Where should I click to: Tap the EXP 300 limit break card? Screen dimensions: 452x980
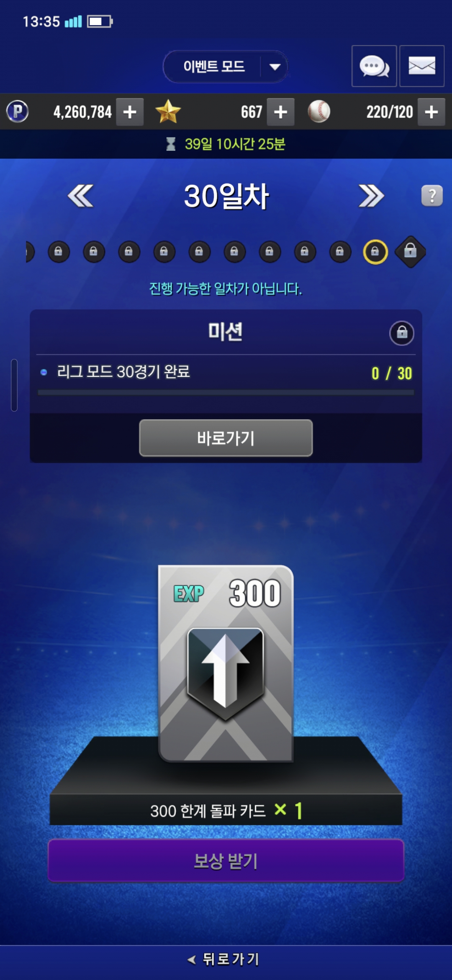coord(226,664)
